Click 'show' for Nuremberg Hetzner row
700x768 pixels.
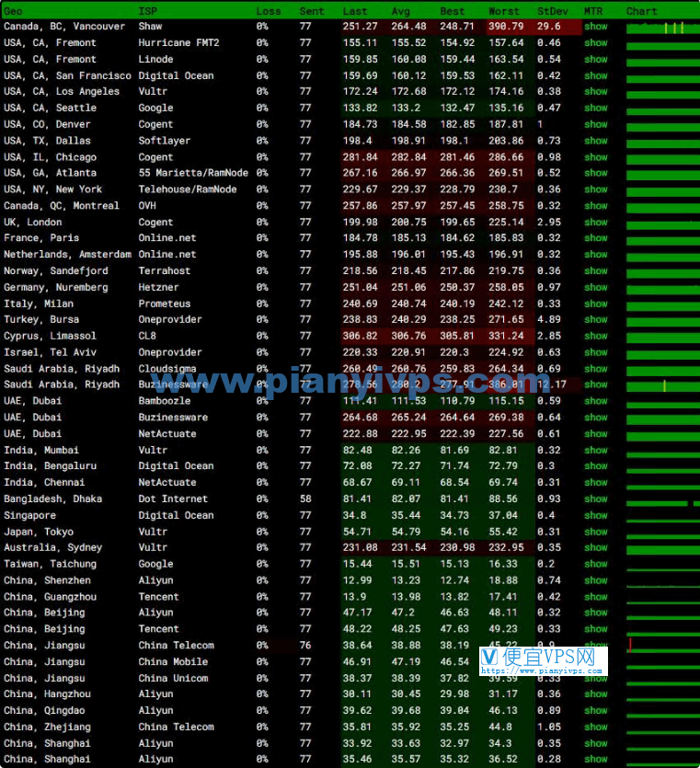[596, 287]
